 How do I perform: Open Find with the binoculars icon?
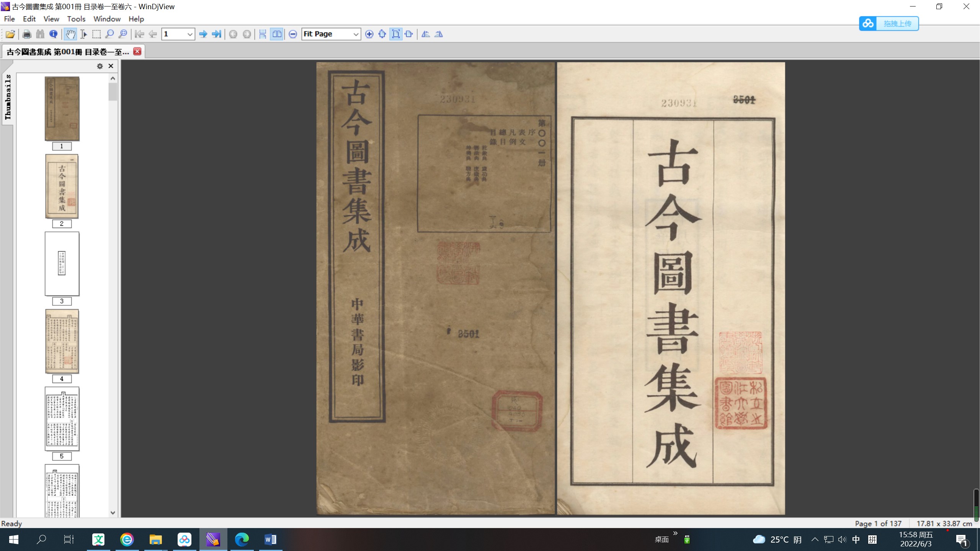40,34
